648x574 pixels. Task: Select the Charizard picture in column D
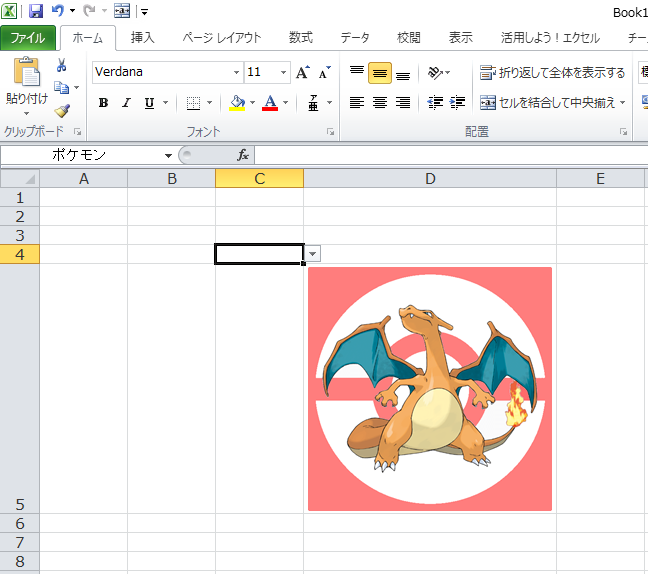pos(430,389)
